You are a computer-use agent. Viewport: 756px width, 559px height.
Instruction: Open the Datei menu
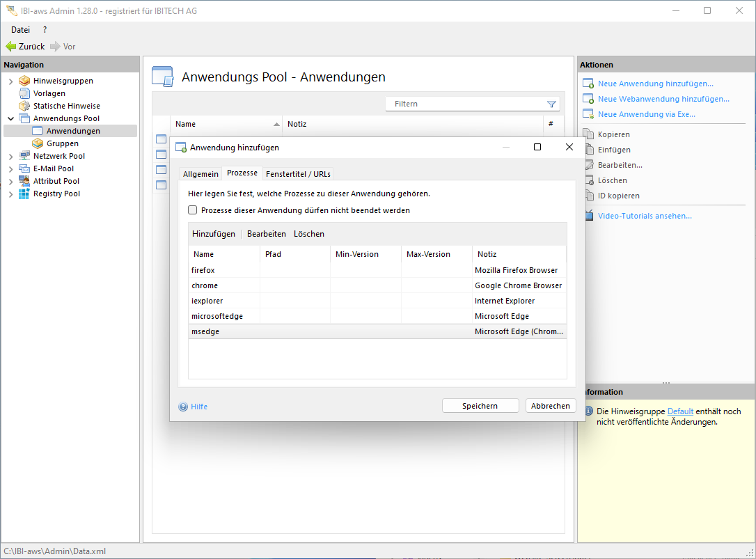(20, 29)
